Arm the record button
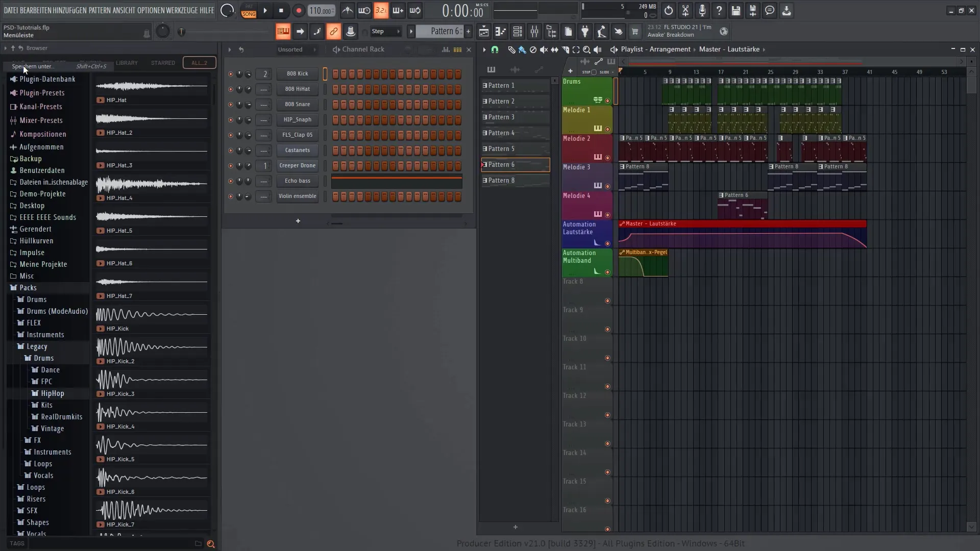 click(x=299, y=11)
